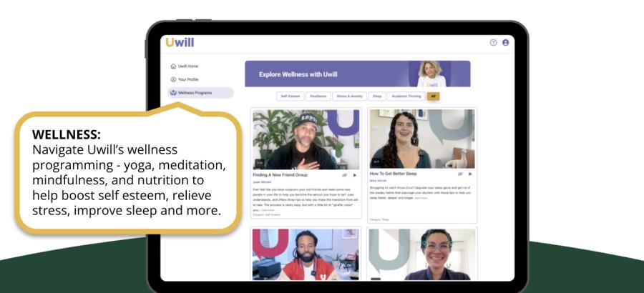Play the How To Get Better Sleep video
644x293 pixels.
coord(470,174)
